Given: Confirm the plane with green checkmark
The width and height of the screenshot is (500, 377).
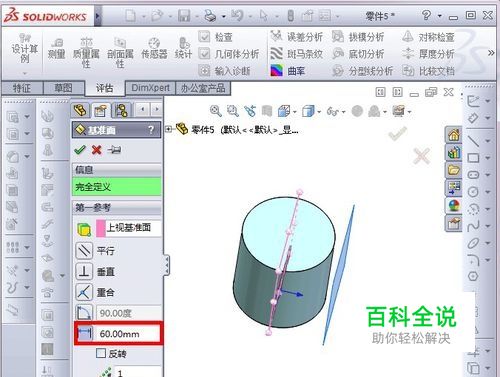Looking at the screenshot, I should (80, 150).
